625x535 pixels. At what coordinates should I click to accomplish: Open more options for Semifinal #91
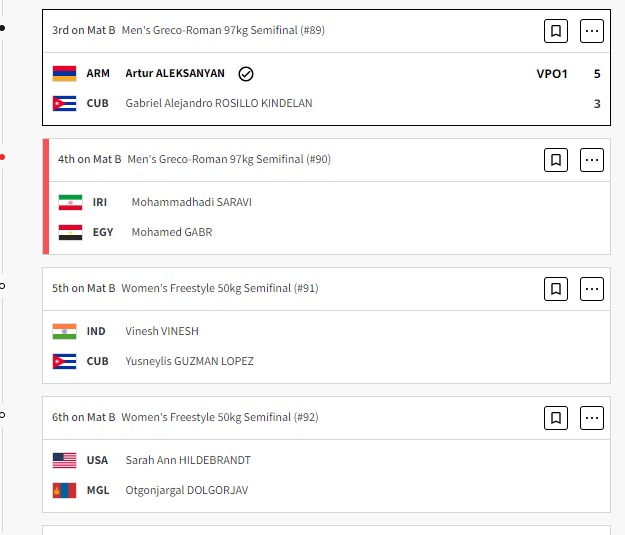tap(592, 289)
